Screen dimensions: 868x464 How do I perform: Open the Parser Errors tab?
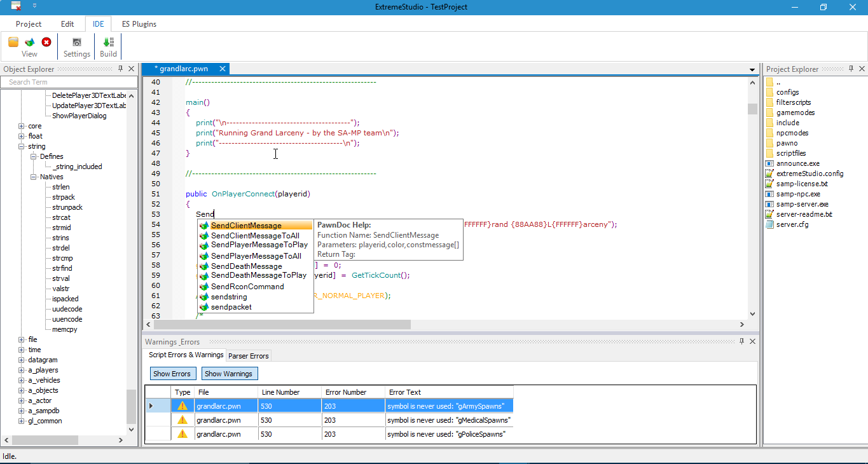tap(249, 356)
